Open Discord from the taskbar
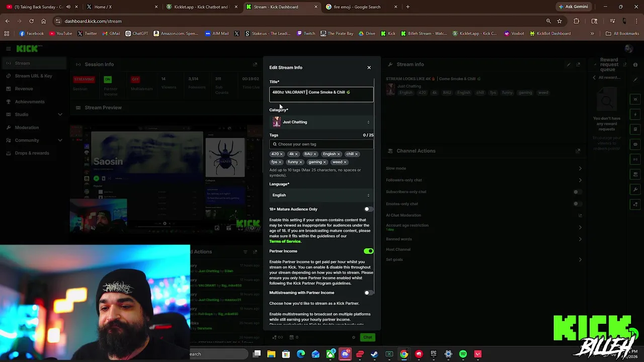Screen dimensions: 644x362 coord(345,354)
